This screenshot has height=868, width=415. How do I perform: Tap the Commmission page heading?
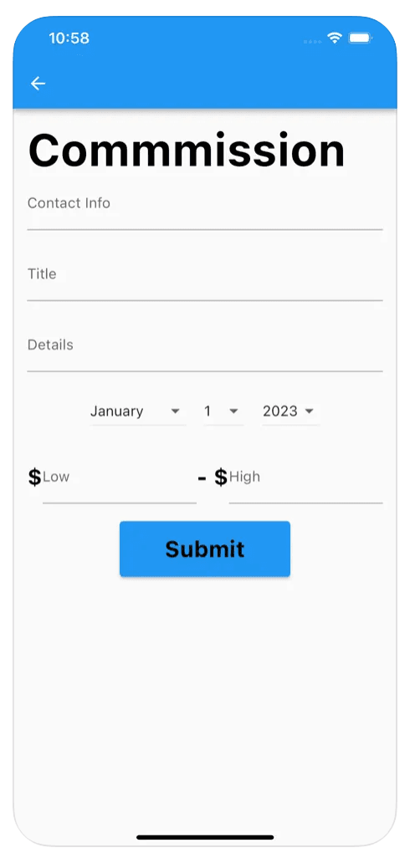pos(187,150)
